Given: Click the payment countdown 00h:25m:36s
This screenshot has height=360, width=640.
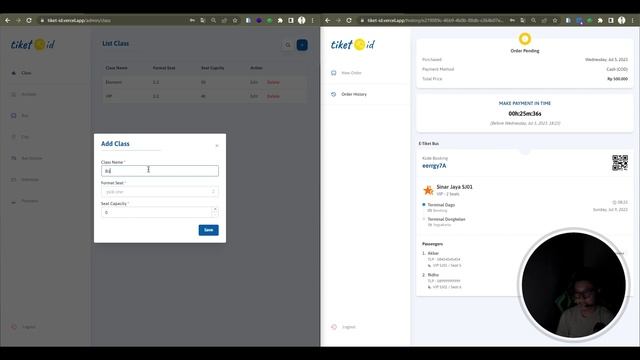Looking at the screenshot, I should click(x=524, y=113).
